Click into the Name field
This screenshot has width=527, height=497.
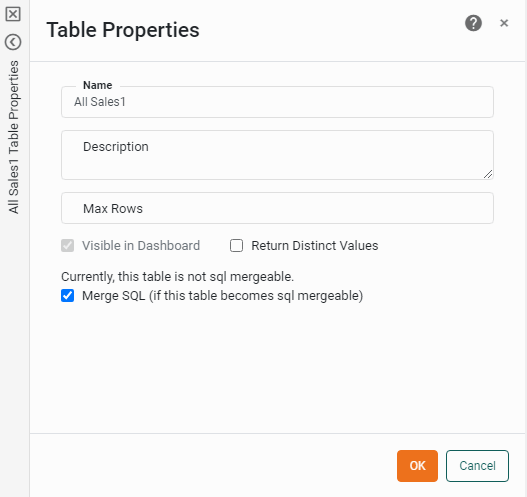(x=277, y=102)
